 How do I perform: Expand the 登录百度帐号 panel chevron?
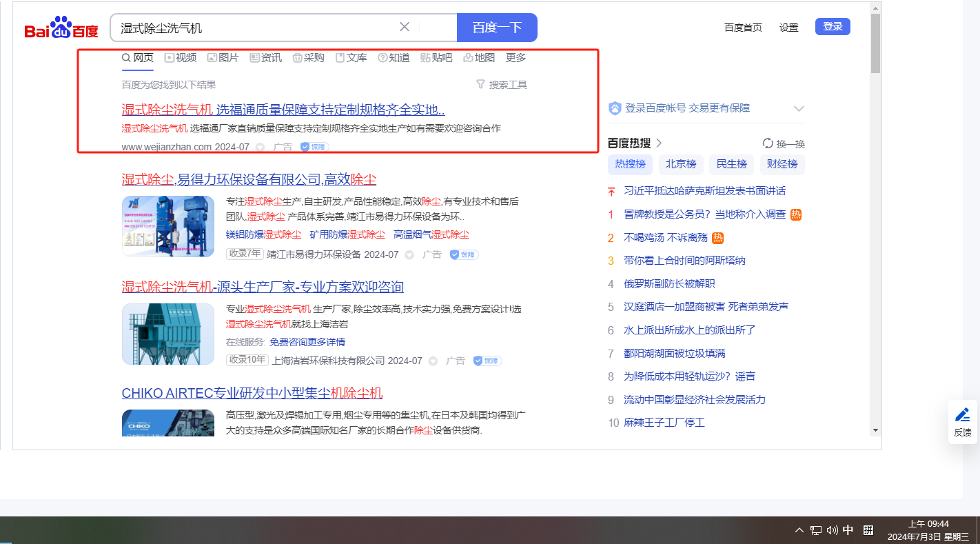click(799, 108)
